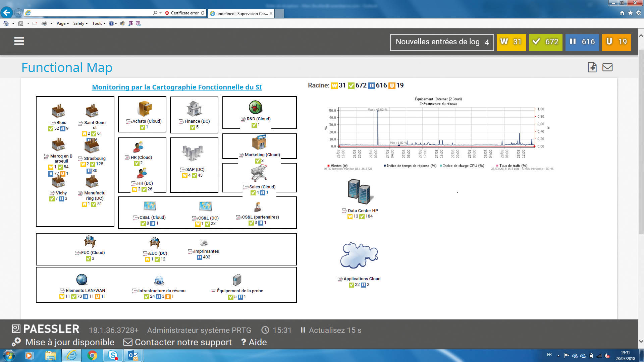644x362 pixels.
Task: Click the Certificate error indicator
Action: pos(181,13)
